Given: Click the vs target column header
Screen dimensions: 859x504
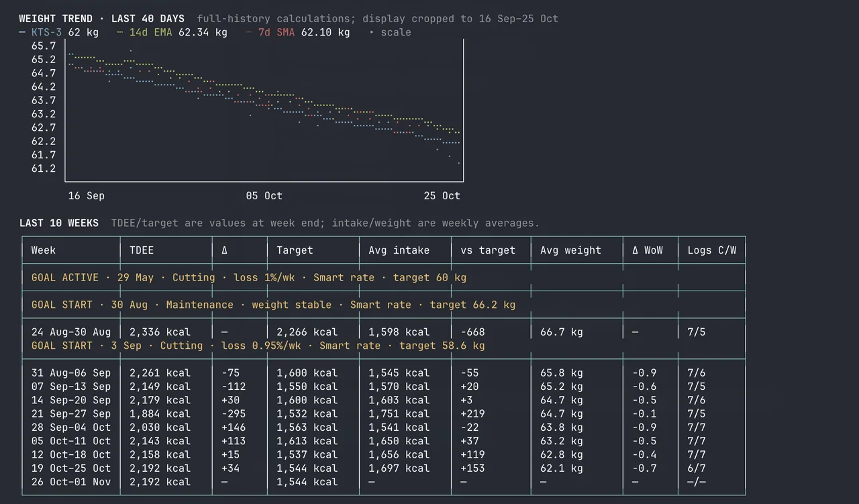Looking at the screenshot, I should tap(488, 250).
